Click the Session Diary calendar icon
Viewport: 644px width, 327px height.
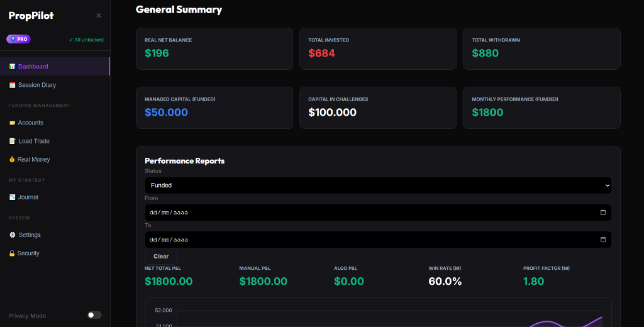click(x=13, y=85)
